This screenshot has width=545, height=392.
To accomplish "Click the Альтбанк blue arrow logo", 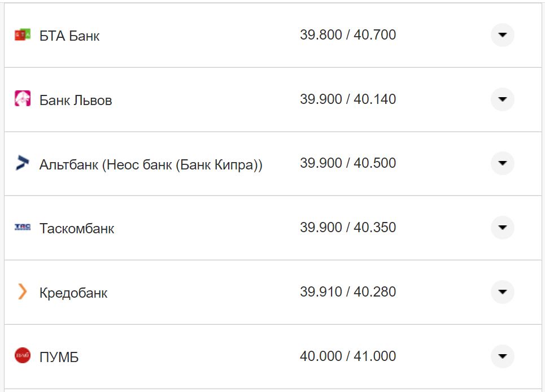I will coord(23,163).
